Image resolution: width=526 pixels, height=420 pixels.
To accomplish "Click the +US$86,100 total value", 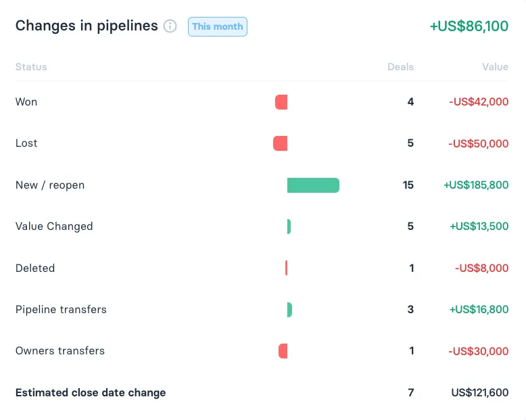I will click(469, 26).
